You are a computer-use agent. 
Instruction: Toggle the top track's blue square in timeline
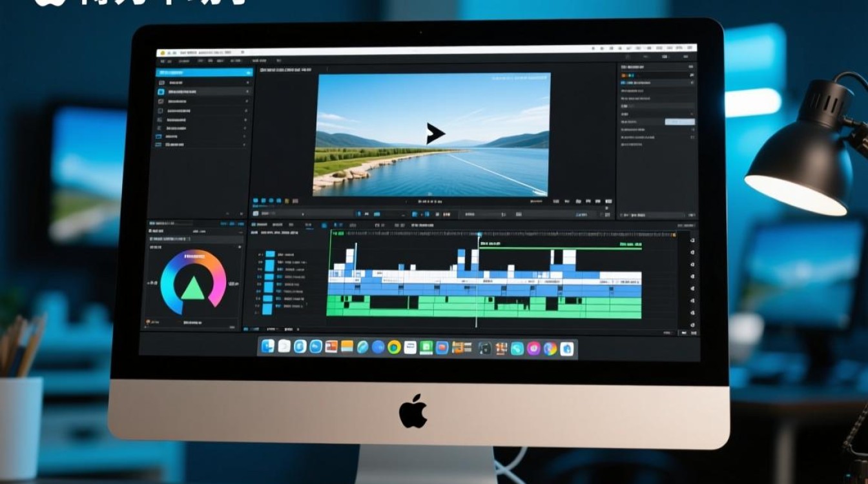pos(270,256)
